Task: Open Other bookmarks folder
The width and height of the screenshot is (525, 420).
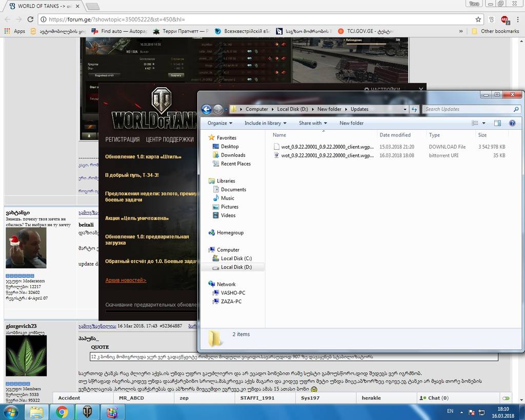Action: tap(495, 31)
